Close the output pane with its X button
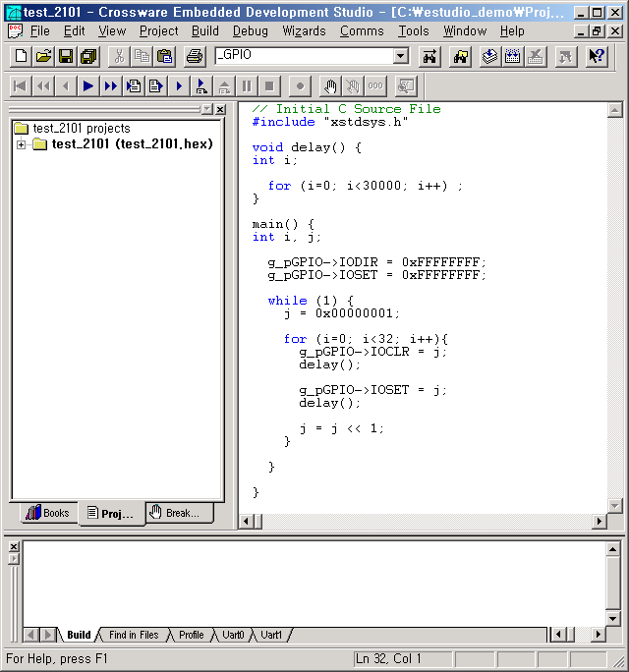The width and height of the screenshot is (629, 672). (x=14, y=547)
